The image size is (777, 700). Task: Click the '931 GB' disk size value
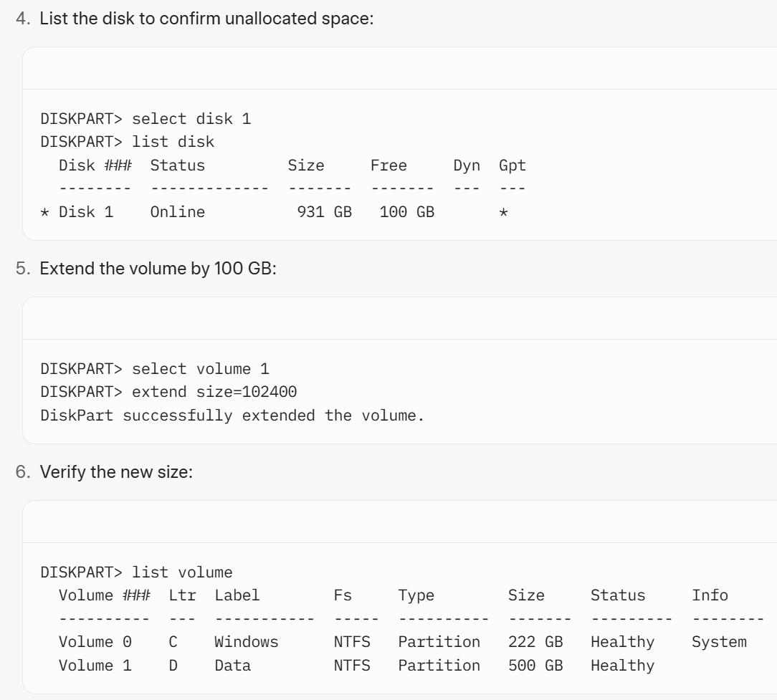324,212
